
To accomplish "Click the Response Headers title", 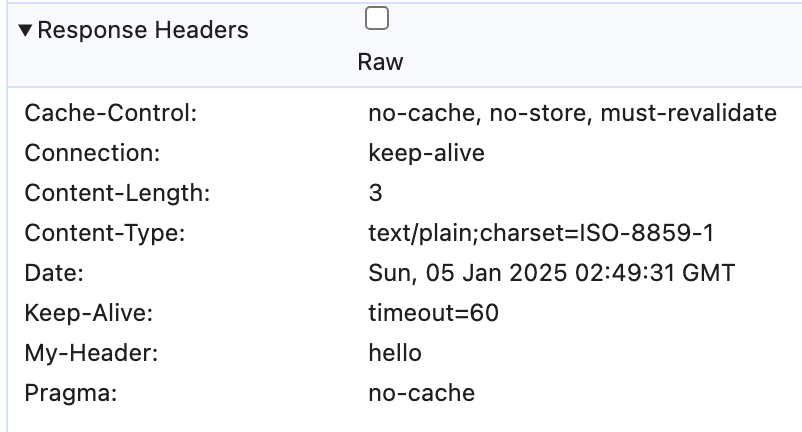I will tap(142, 31).
